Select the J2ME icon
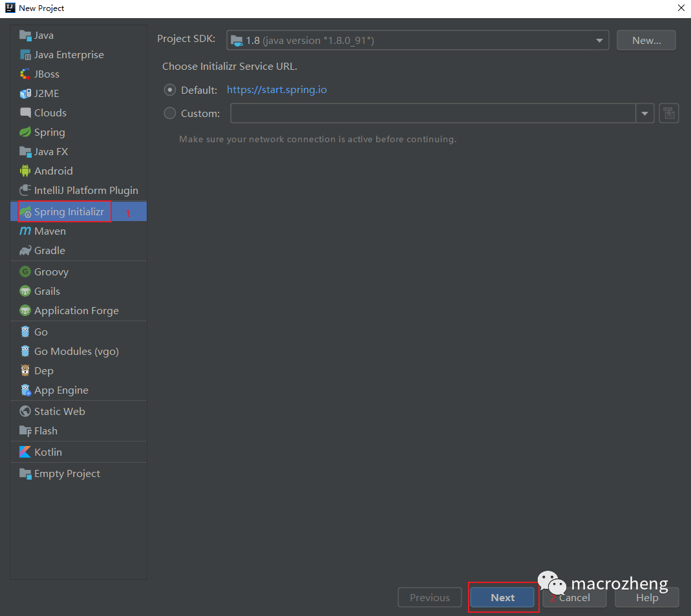This screenshot has width=691, height=616. pyautogui.click(x=25, y=94)
